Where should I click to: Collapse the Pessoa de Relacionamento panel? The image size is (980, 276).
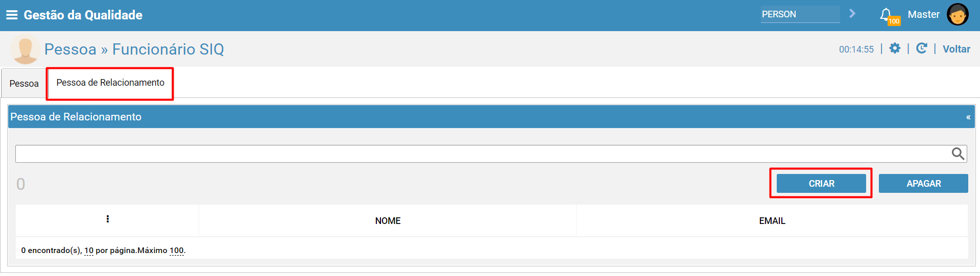(968, 117)
